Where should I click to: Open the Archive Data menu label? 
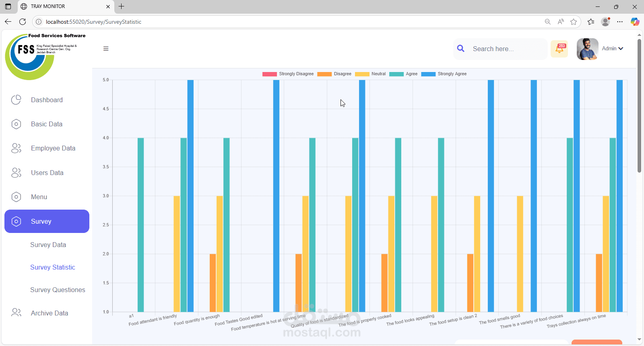(x=50, y=313)
